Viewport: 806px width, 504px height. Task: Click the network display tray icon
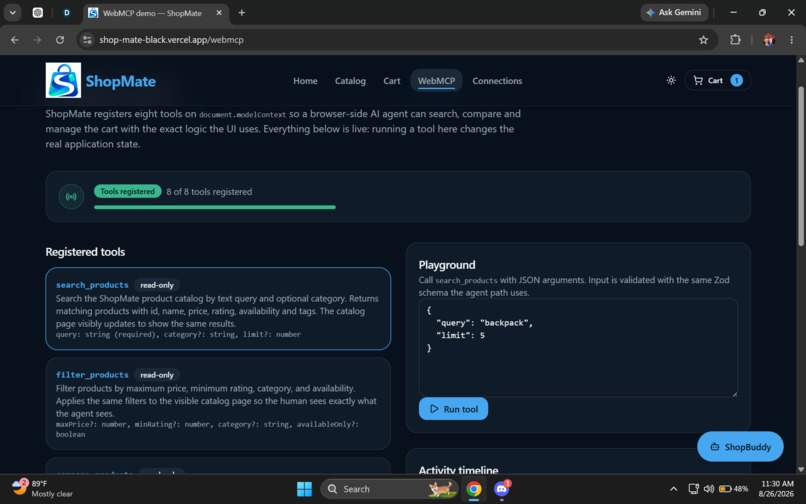click(693, 489)
